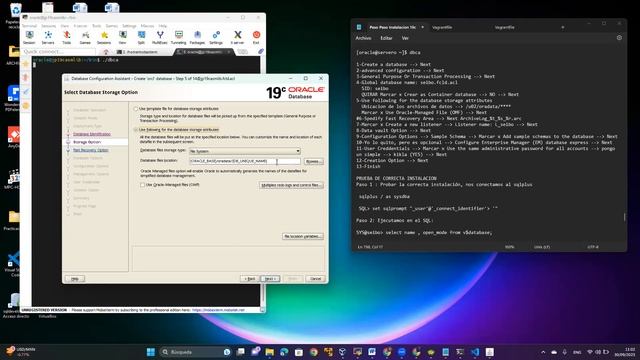This screenshot has height=360, width=640.
Task: Open Visual Studio Code from the taskbar
Action: (475, 352)
